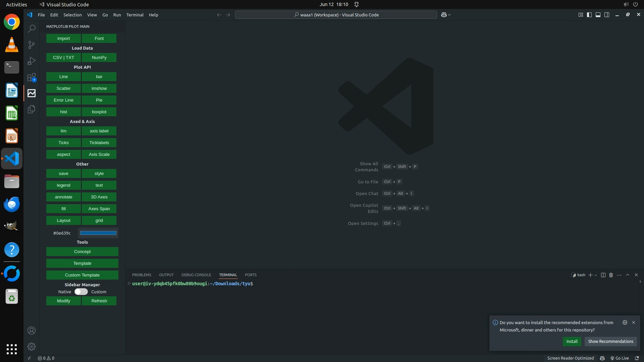
Task: Toggle panel visibility in title bar
Action: coord(598,15)
